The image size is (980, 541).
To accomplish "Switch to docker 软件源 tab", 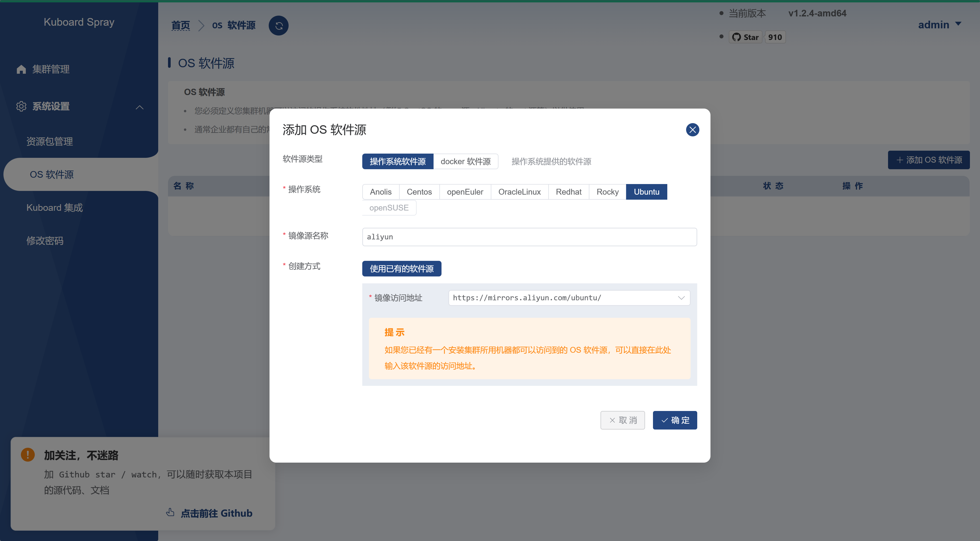I will click(465, 162).
